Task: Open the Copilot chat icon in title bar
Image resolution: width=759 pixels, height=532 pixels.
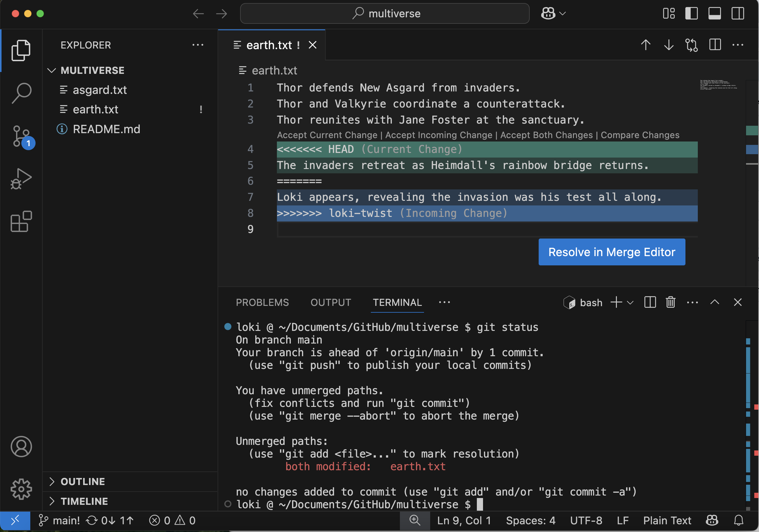Action: [548, 14]
